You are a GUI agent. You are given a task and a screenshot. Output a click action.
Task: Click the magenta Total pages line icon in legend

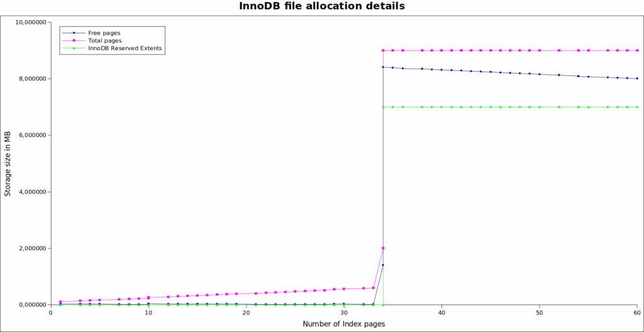pos(74,41)
